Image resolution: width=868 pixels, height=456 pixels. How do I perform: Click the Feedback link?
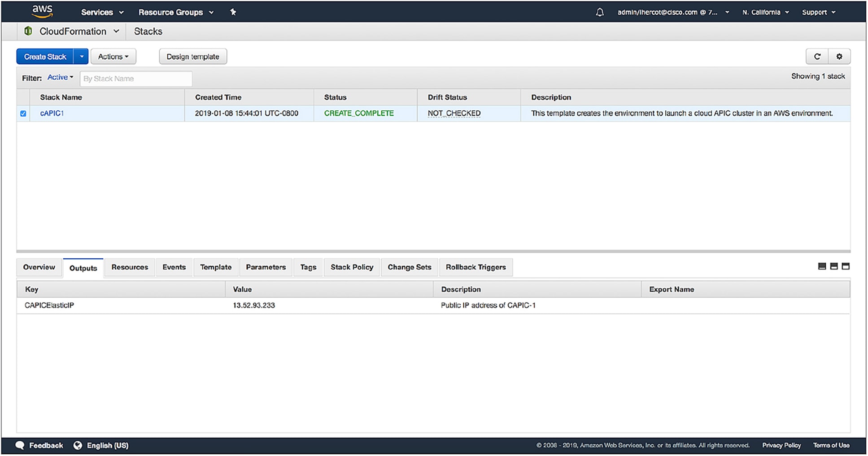(x=46, y=445)
